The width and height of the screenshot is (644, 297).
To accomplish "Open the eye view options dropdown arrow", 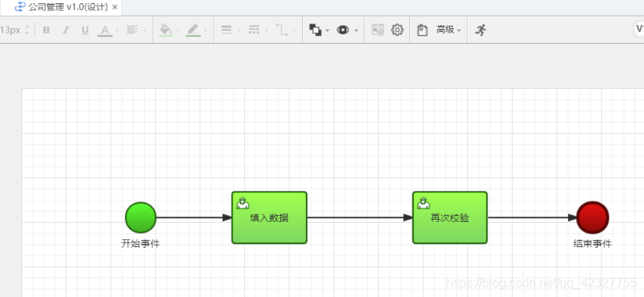I will tap(356, 30).
